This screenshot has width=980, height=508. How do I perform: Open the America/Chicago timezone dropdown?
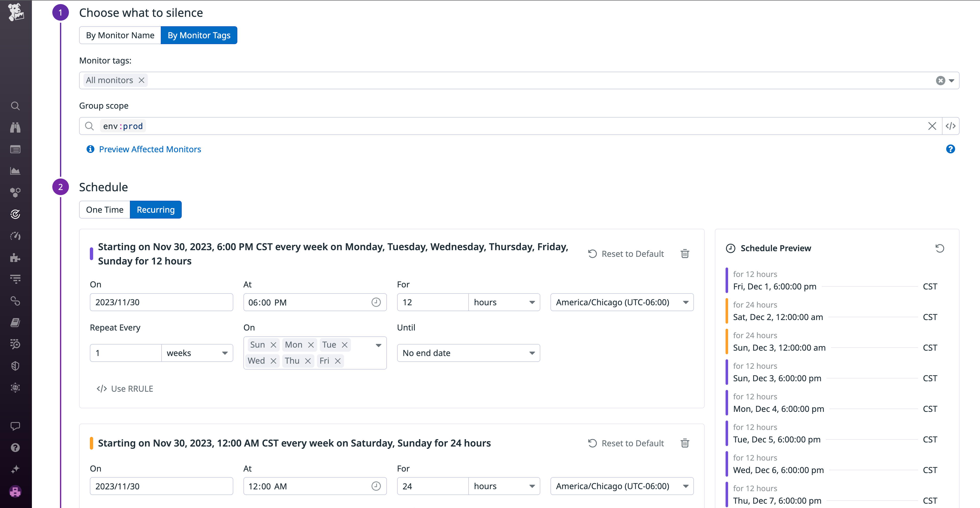pos(622,302)
